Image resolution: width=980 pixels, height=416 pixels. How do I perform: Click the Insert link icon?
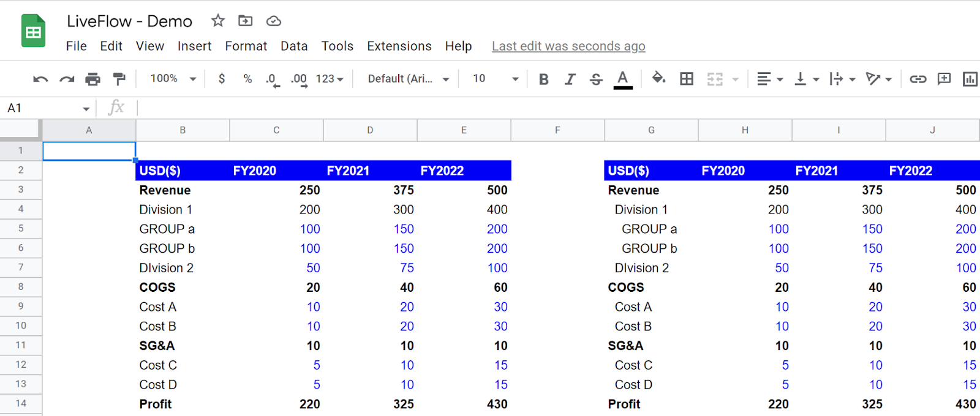point(918,79)
